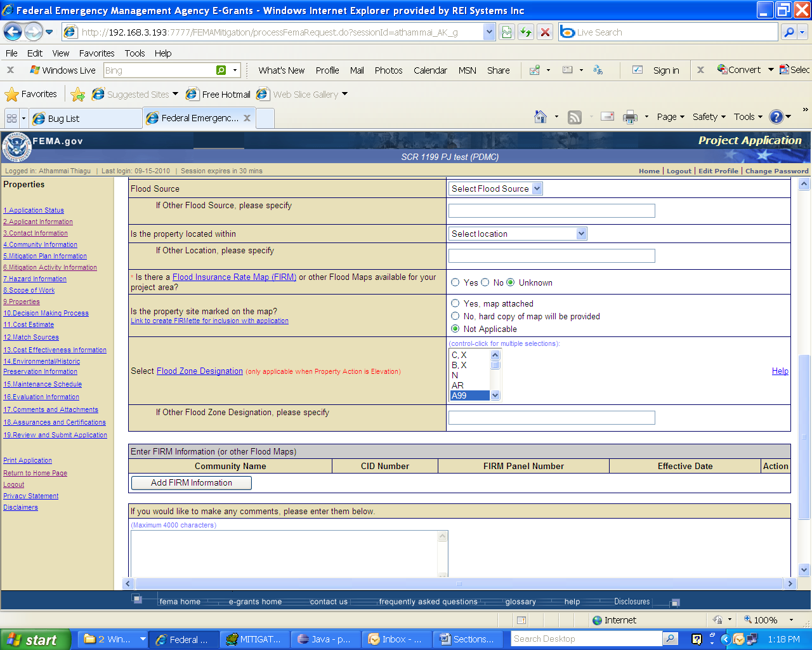Click the RSS feeds icon

click(574, 117)
